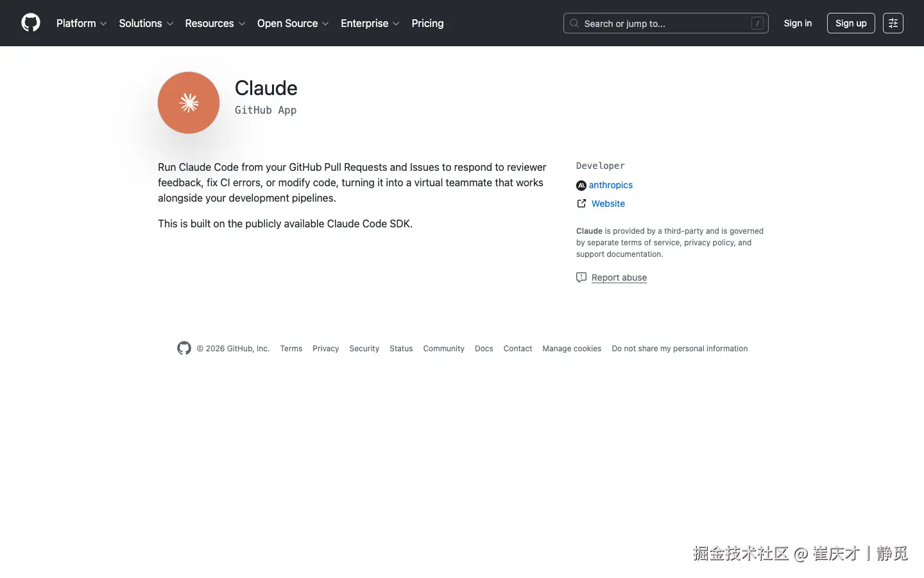Visit the Website link for Claude

coord(608,203)
